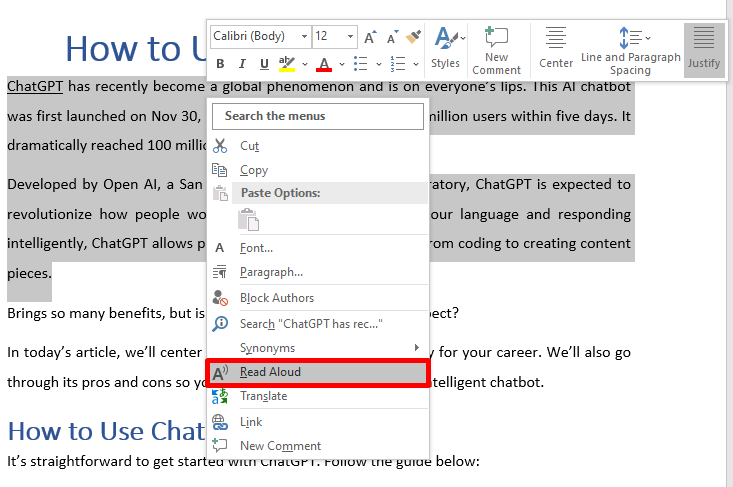Choose Translate from context menu

click(317, 396)
